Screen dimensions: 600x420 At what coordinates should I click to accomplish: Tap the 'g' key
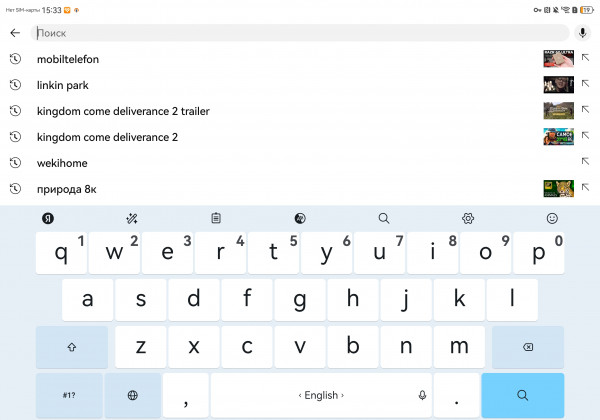tap(300, 300)
